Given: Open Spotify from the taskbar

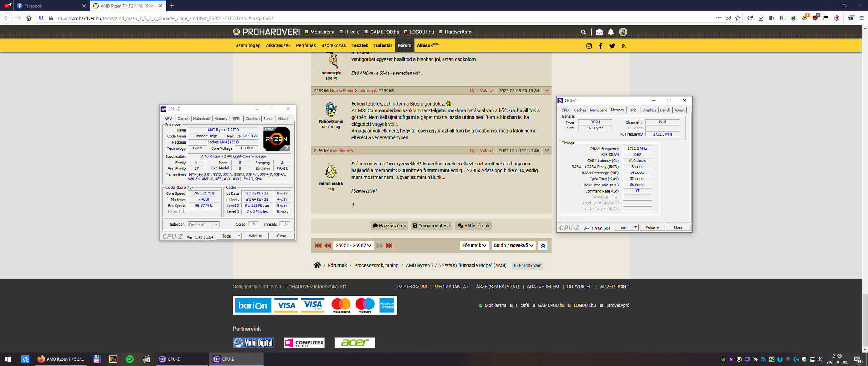Looking at the screenshot, I should (130, 359).
